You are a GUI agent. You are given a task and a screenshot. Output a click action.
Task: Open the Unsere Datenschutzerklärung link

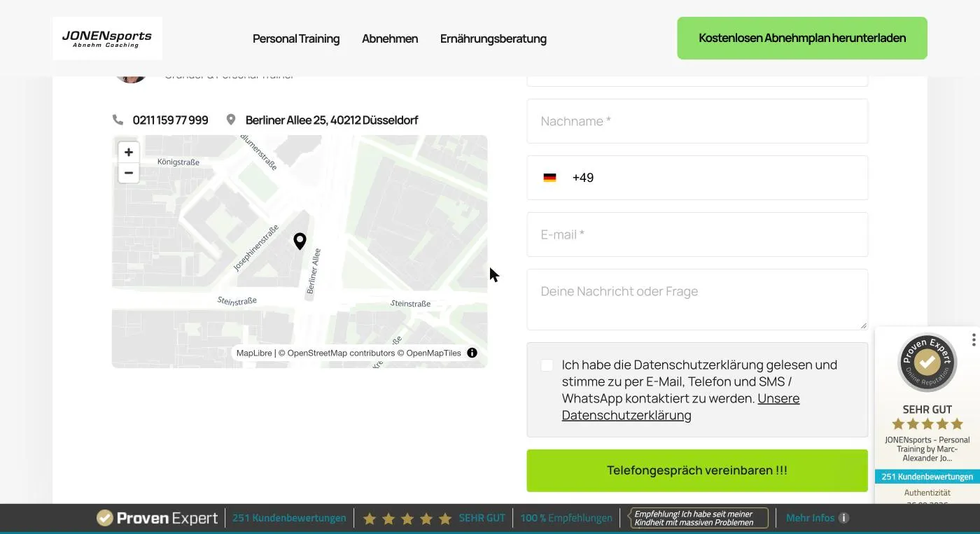(680, 407)
